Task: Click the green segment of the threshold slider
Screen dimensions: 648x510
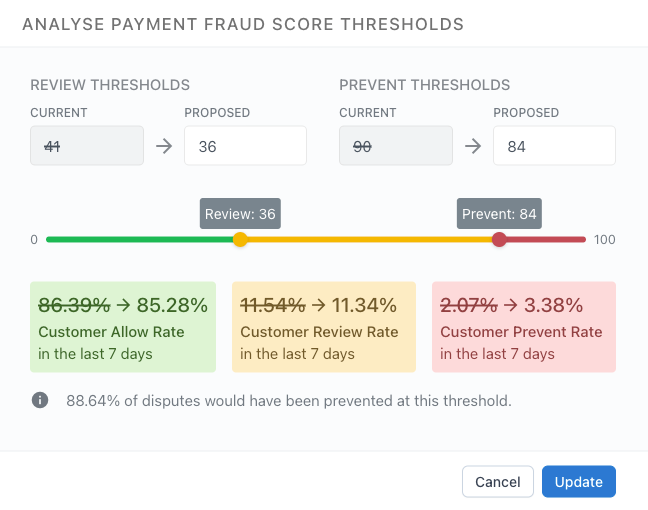Action: click(x=139, y=240)
